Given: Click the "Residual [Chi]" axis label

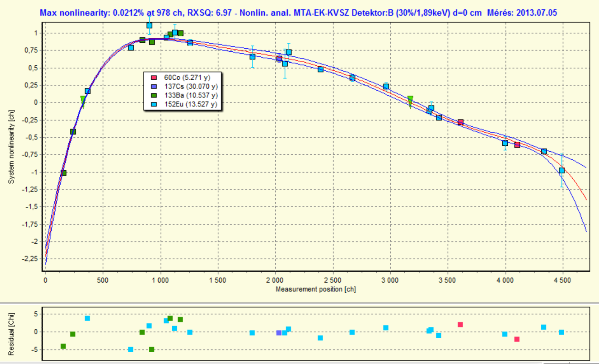Looking at the screenshot, I should click(x=11, y=334).
